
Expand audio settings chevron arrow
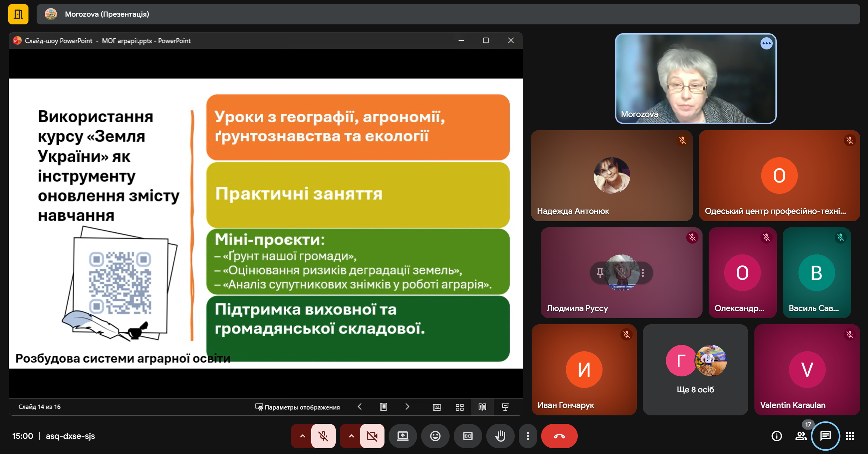tap(302, 436)
